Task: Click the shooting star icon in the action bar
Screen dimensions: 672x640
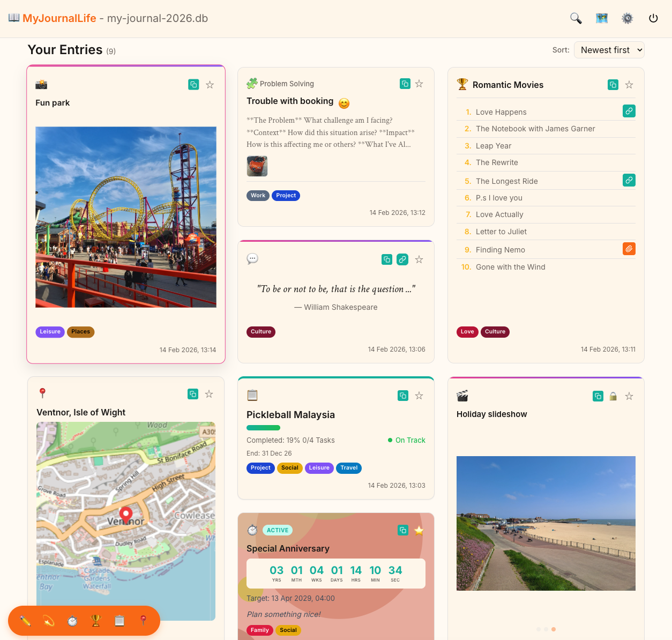Action: click(x=48, y=621)
